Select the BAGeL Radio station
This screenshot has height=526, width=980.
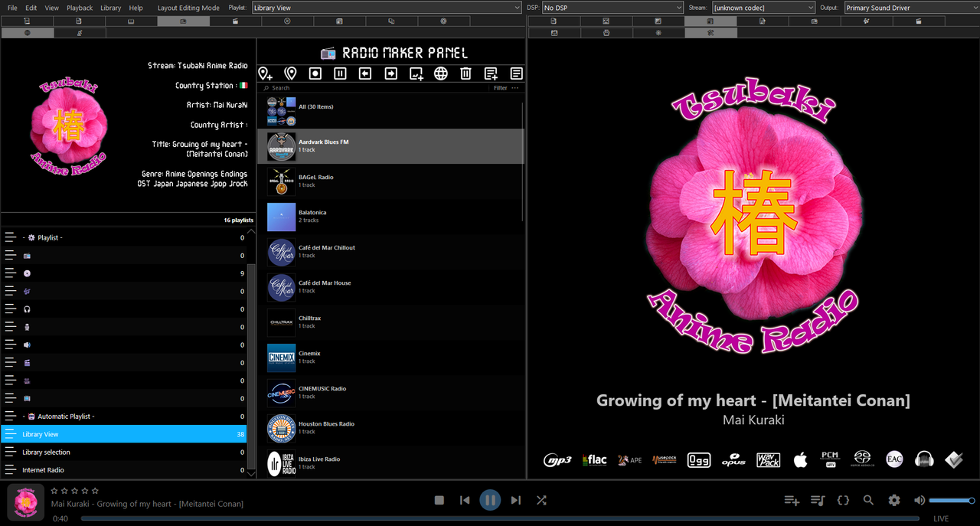pos(390,181)
